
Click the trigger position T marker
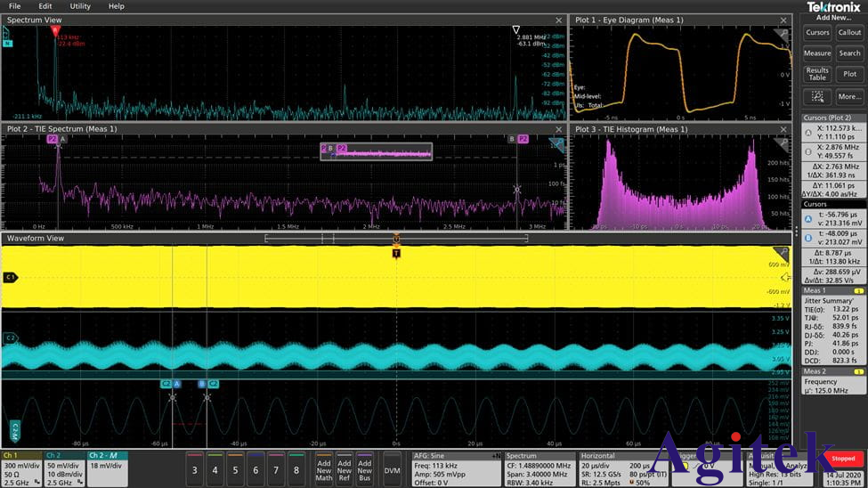pos(396,253)
